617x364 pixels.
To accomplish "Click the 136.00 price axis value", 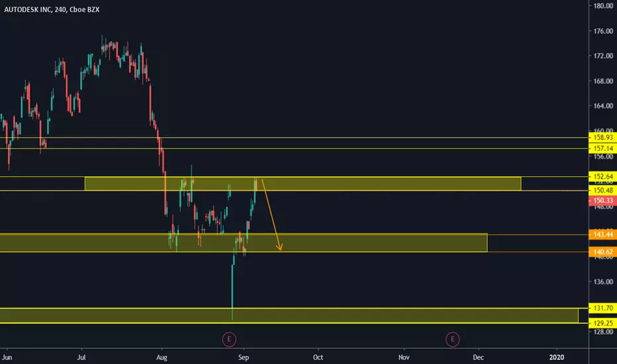I will [x=603, y=282].
